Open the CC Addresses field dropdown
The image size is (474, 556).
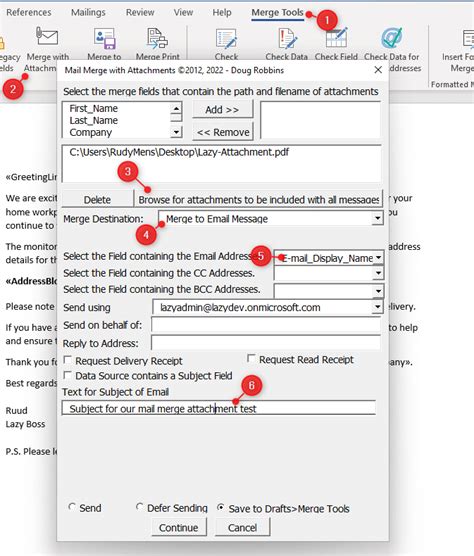(x=379, y=273)
